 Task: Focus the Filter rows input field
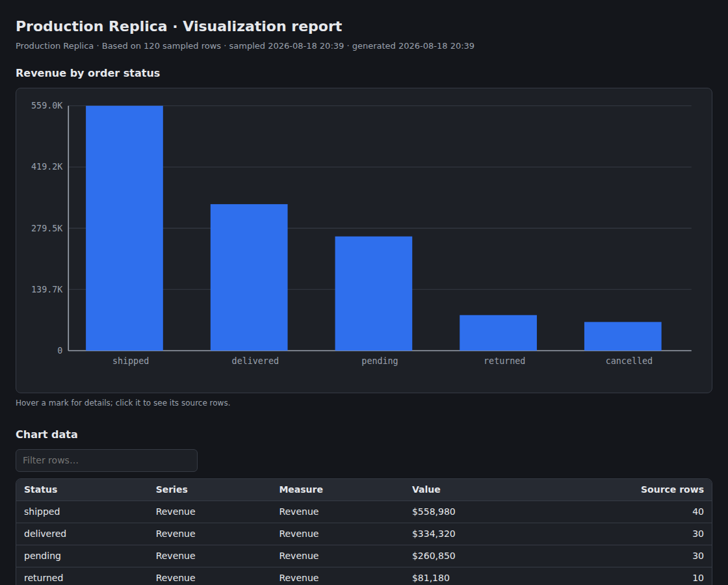(107, 461)
